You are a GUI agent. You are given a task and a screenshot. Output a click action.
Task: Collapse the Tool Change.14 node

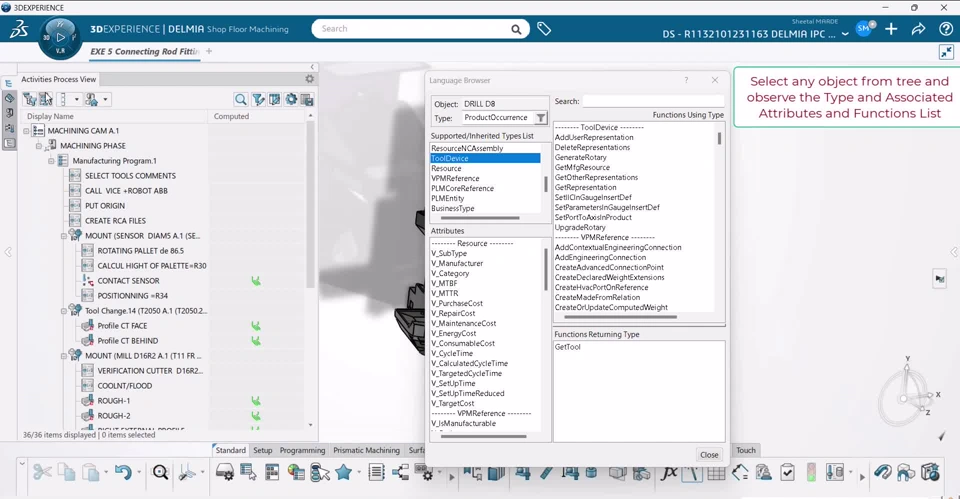(x=64, y=311)
